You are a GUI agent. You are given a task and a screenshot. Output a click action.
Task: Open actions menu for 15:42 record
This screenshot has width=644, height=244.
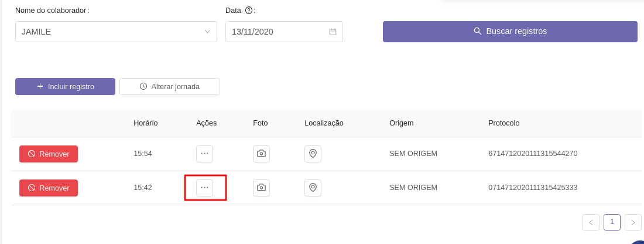[x=204, y=188]
